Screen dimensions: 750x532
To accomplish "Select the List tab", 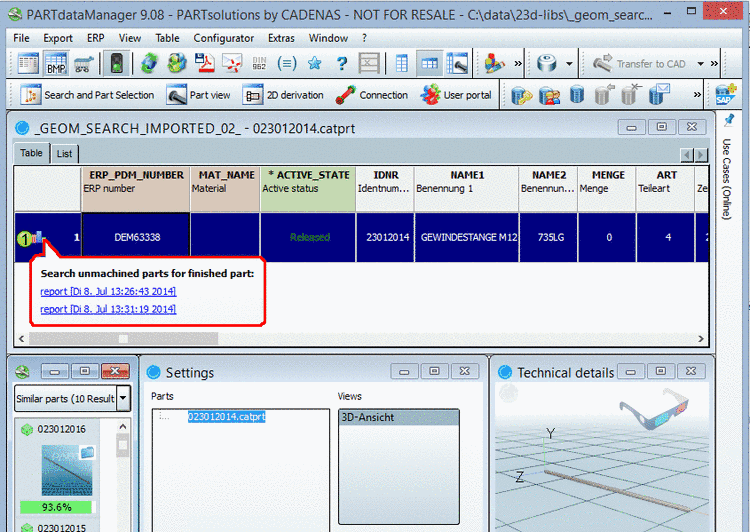I will (64, 154).
